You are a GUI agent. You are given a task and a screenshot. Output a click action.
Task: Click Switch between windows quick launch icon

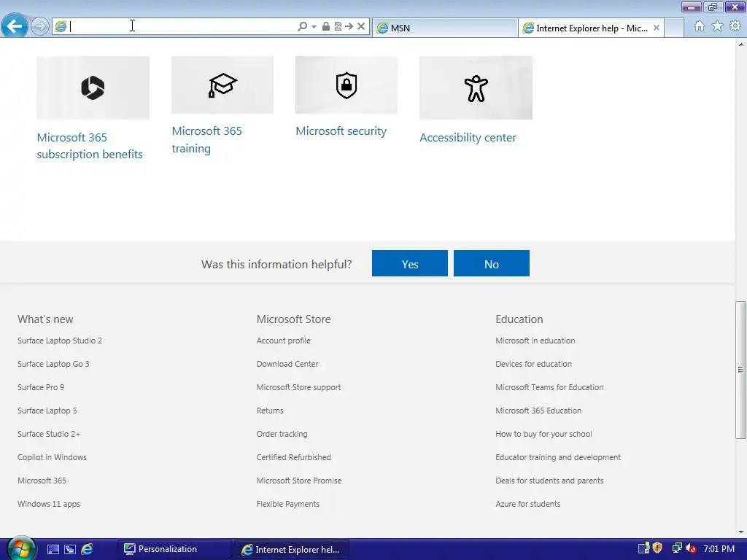[70, 550]
